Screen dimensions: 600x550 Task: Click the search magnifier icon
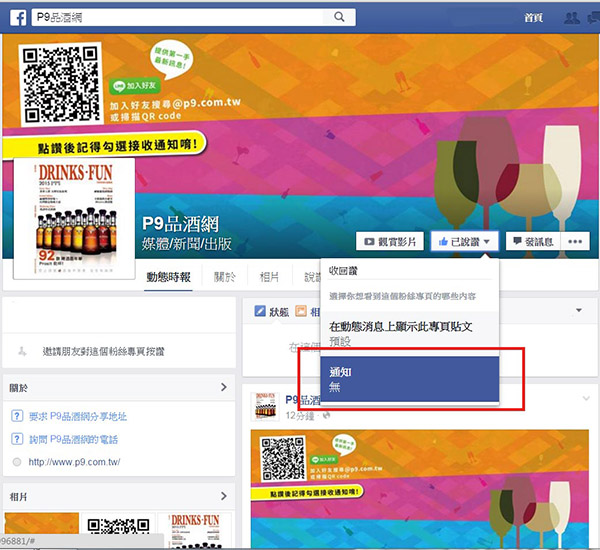[x=339, y=17]
